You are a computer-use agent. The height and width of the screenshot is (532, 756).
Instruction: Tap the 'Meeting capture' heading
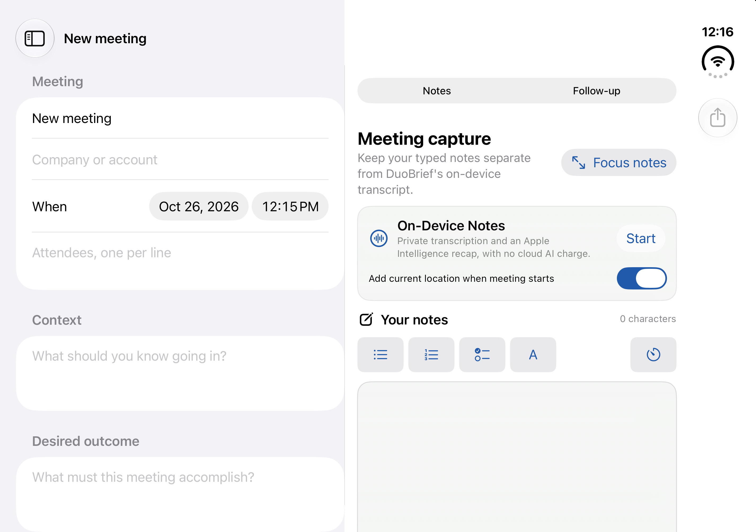424,139
